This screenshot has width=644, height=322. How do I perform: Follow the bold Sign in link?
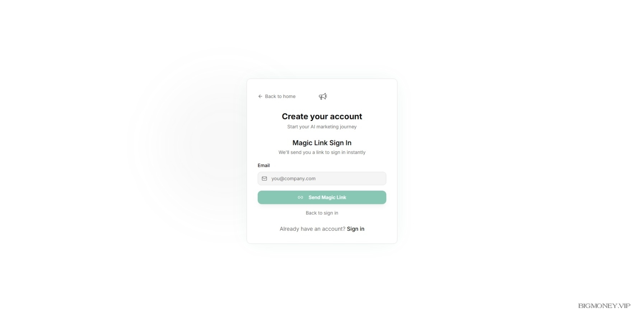pyautogui.click(x=355, y=229)
